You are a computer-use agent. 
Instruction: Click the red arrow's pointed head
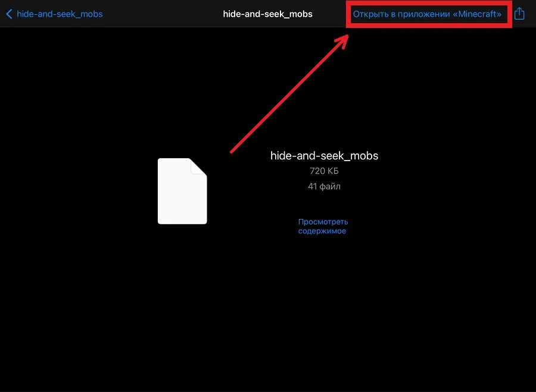(x=344, y=36)
